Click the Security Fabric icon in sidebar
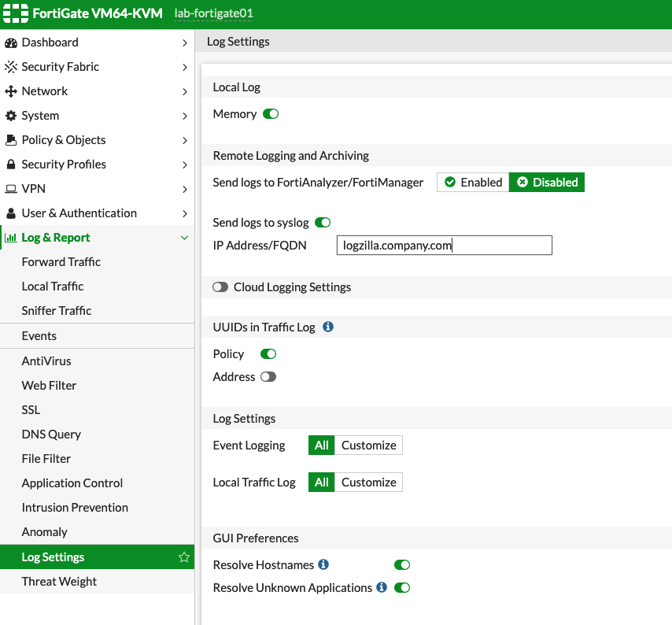 click(11, 67)
